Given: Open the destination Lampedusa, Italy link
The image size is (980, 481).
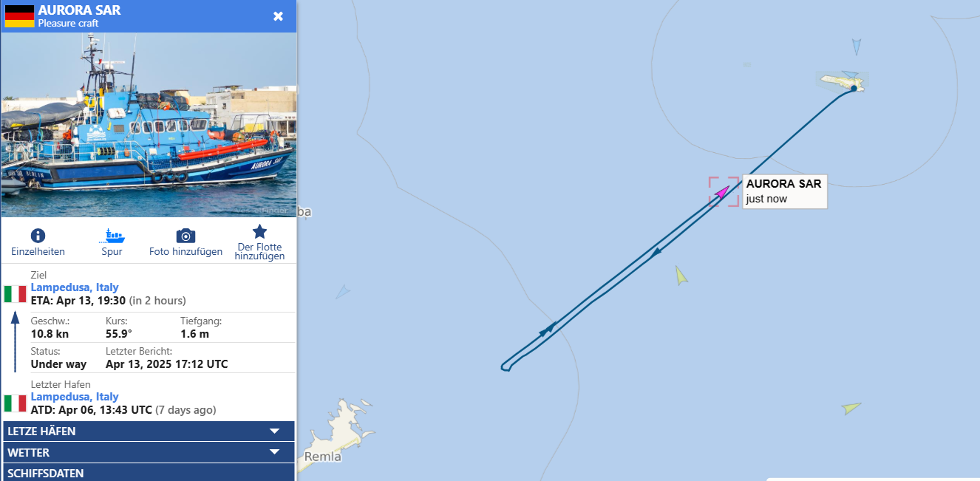Looking at the screenshot, I should click(x=75, y=287).
